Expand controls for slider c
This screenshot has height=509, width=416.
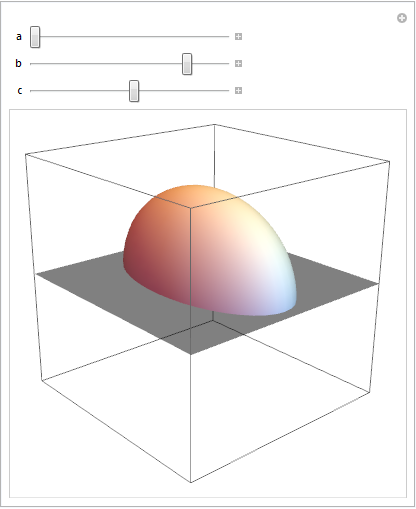pyautogui.click(x=238, y=91)
